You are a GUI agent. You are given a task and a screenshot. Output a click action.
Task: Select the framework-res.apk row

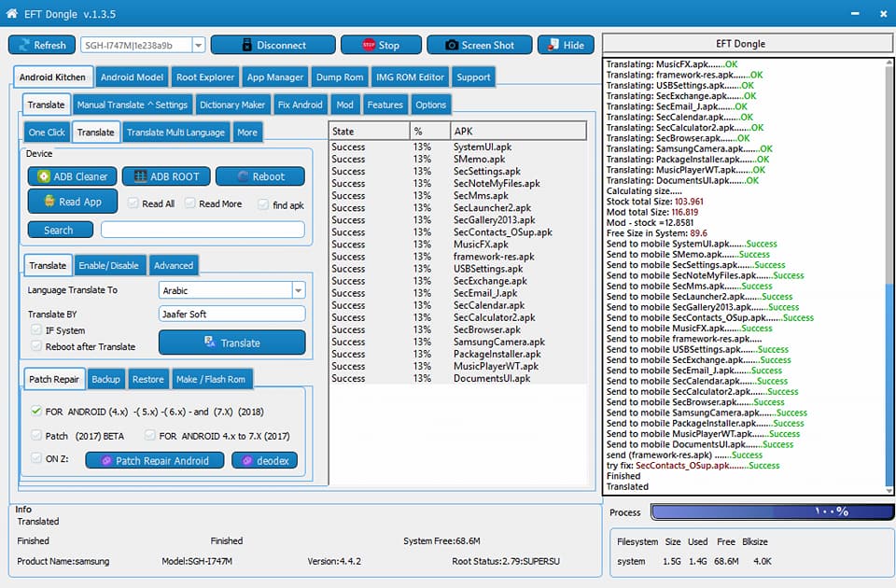[458, 257]
